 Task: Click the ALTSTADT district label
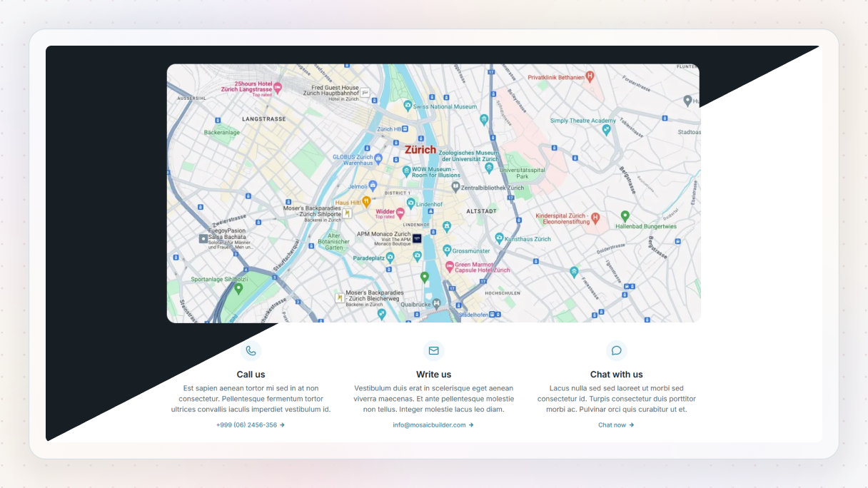click(481, 211)
